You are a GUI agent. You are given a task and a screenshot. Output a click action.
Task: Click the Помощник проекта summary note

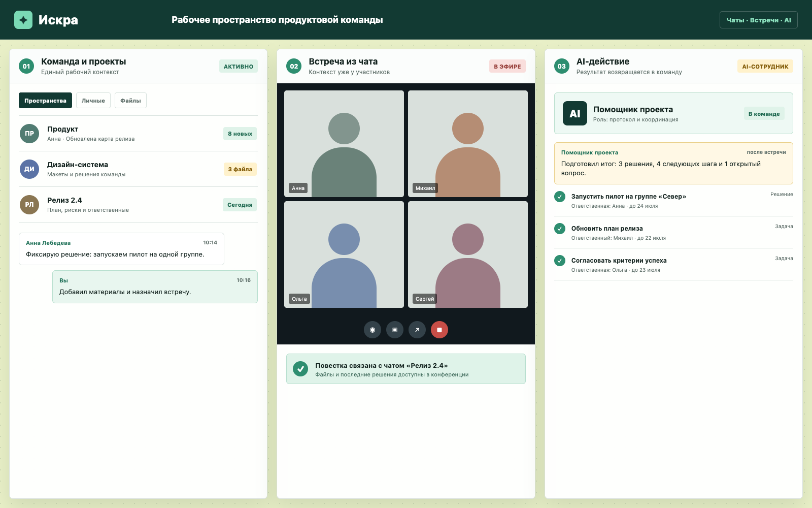[x=673, y=163]
